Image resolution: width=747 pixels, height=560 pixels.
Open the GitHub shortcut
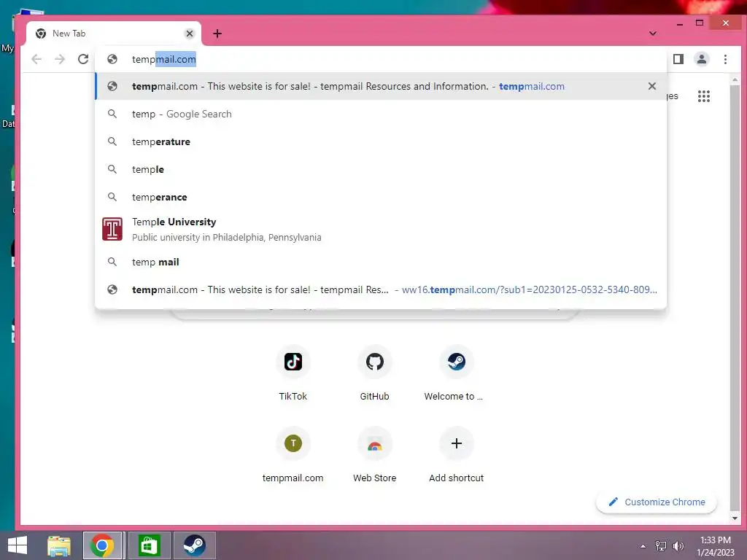(x=375, y=373)
